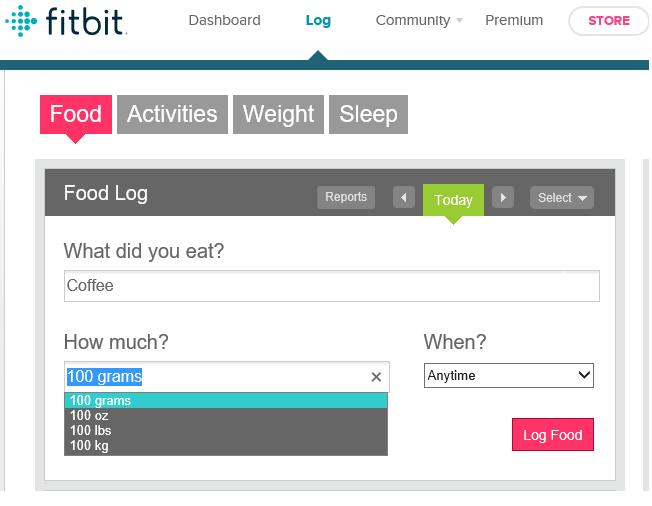The image size is (652, 506).
Task: Clear the How much field with X
Action: (376, 377)
